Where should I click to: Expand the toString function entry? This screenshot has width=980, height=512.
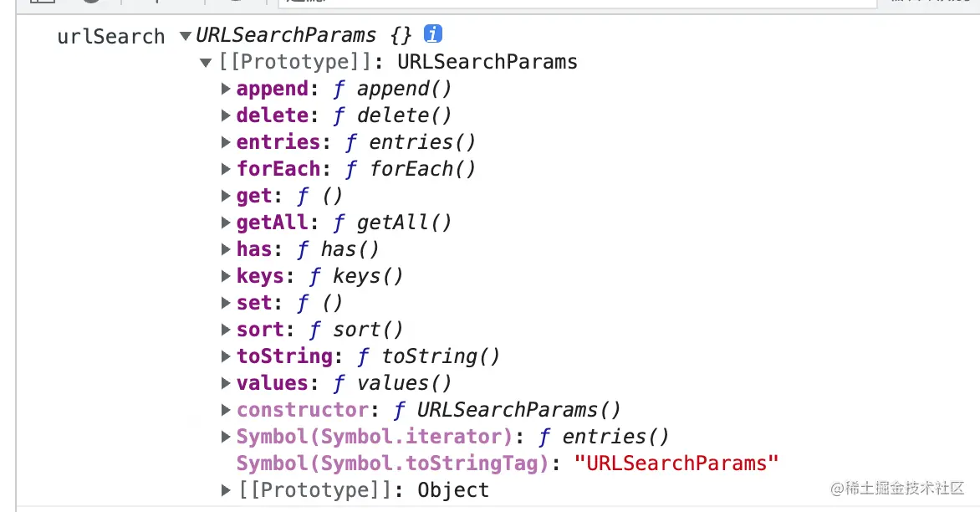pyautogui.click(x=227, y=356)
